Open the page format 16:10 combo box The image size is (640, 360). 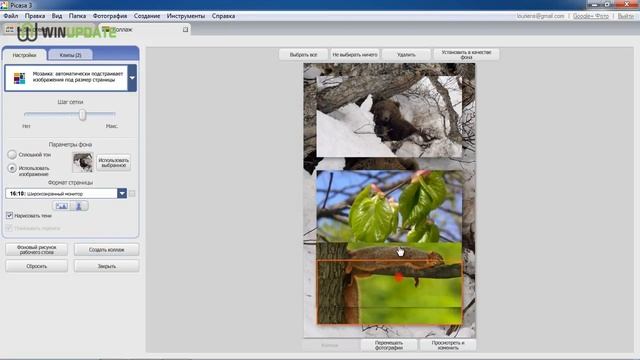[66, 193]
